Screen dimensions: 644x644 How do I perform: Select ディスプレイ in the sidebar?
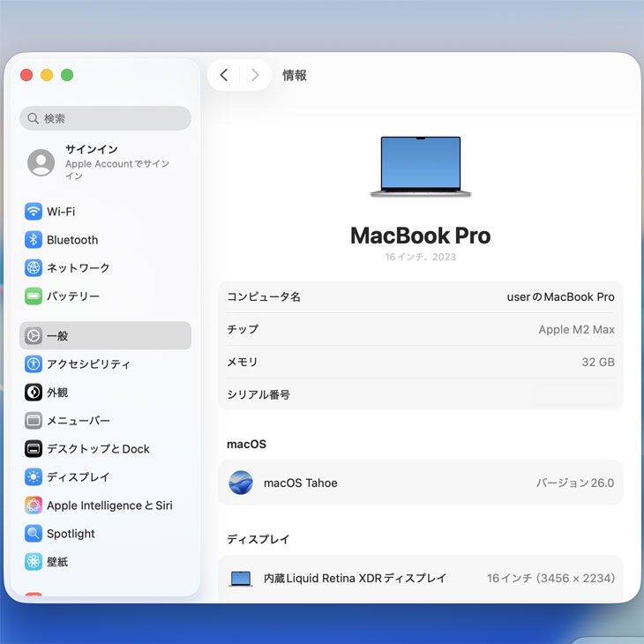[78, 477]
